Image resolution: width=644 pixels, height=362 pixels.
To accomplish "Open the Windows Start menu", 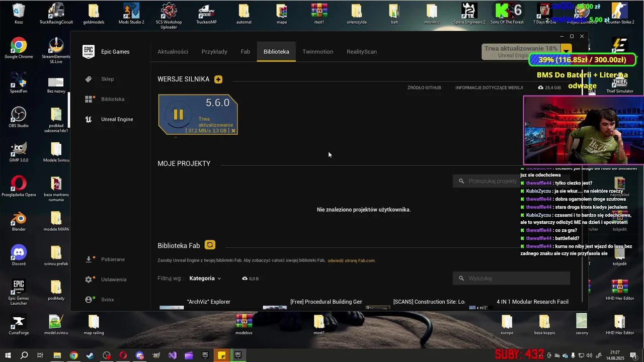I will point(8,355).
